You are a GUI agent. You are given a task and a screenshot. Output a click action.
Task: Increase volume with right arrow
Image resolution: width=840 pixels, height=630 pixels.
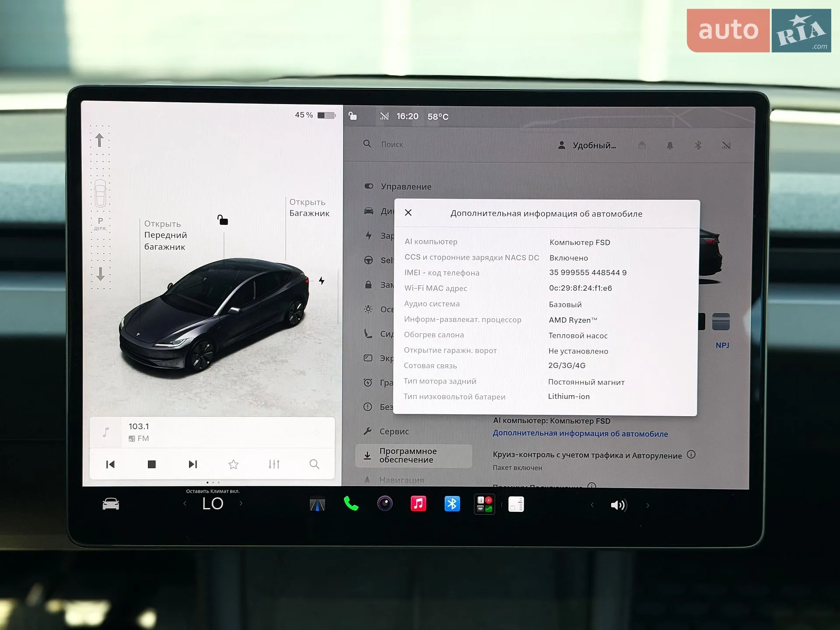(647, 506)
